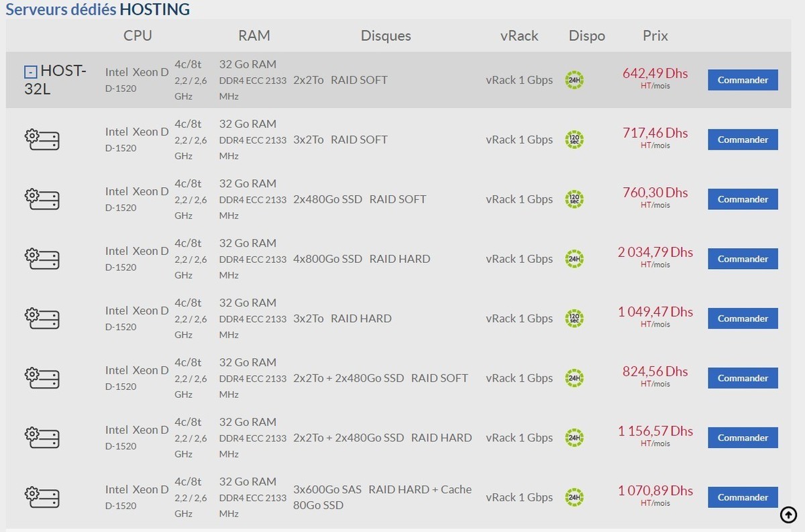Order the 642,49 Dhs HOST-32L server
The width and height of the screenshot is (805, 532).
pyautogui.click(x=743, y=80)
